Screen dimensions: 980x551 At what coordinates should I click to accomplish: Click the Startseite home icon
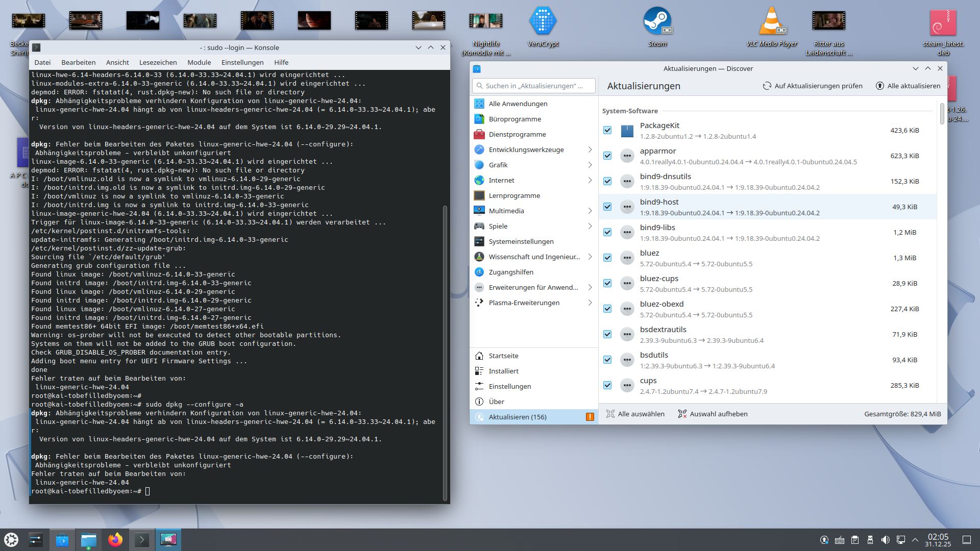[x=479, y=356]
